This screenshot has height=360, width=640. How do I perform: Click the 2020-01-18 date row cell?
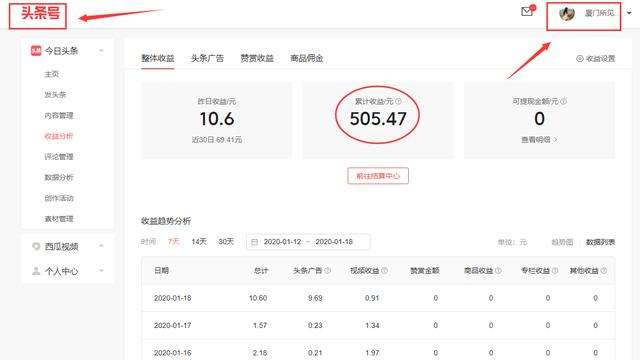172,298
